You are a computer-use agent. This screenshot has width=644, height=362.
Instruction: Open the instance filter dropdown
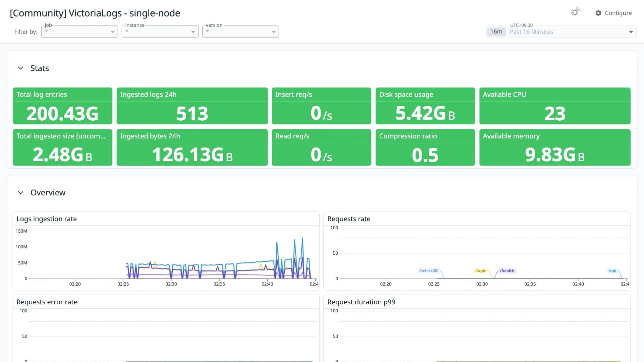(x=160, y=32)
